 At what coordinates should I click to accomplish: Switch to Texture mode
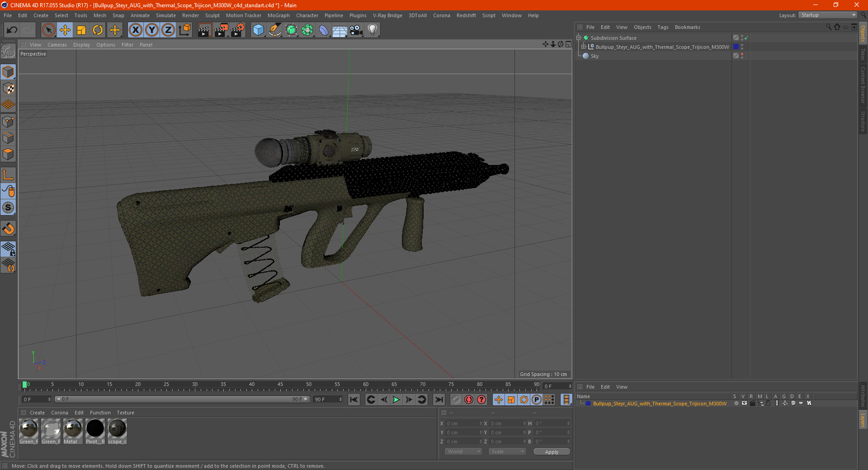(x=8, y=88)
